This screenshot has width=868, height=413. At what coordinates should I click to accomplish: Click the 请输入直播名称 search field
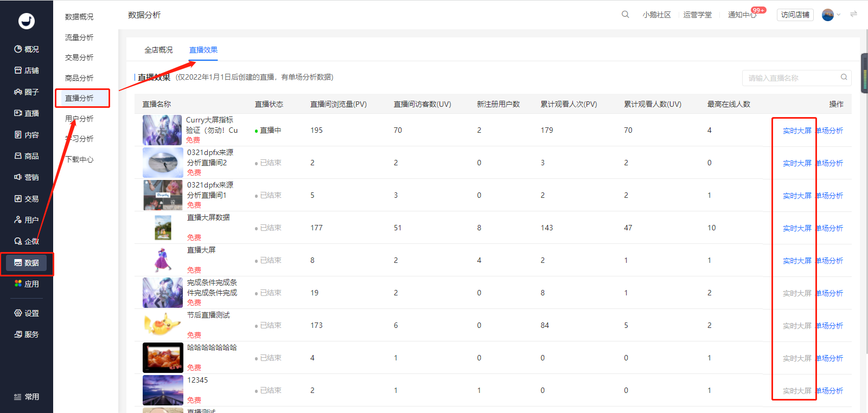coord(792,78)
